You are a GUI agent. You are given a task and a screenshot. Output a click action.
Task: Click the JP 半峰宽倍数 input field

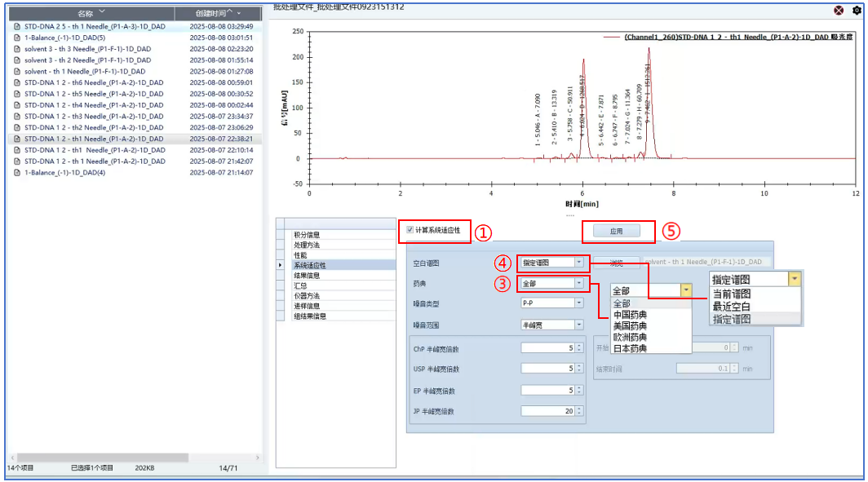548,411
